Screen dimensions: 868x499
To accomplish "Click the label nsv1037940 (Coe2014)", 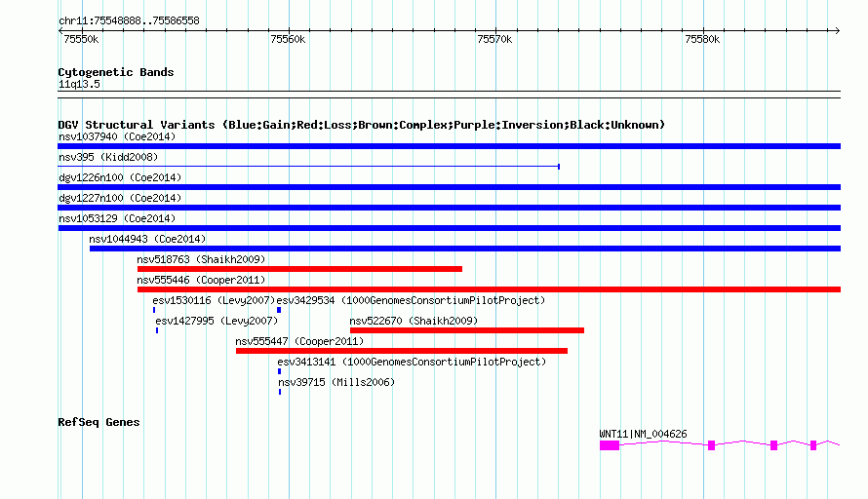I will click(x=117, y=136).
